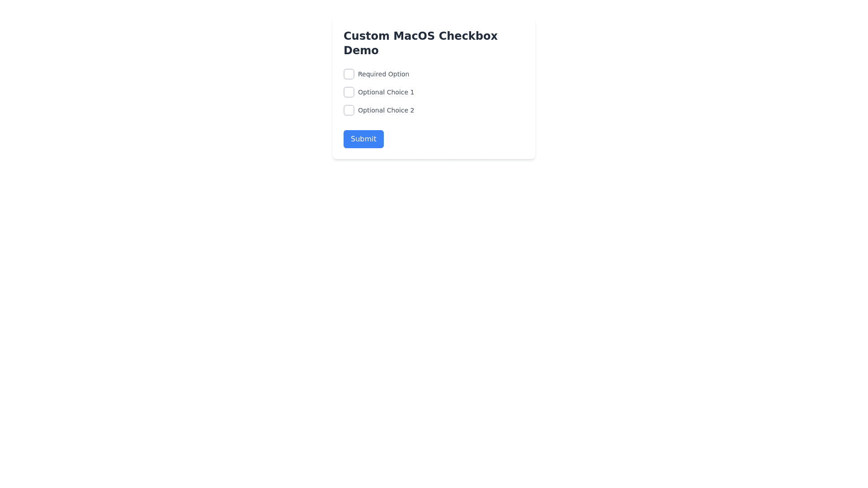Click the word "Custom" in the title
This screenshot has height=488, width=868.
(x=366, y=36)
